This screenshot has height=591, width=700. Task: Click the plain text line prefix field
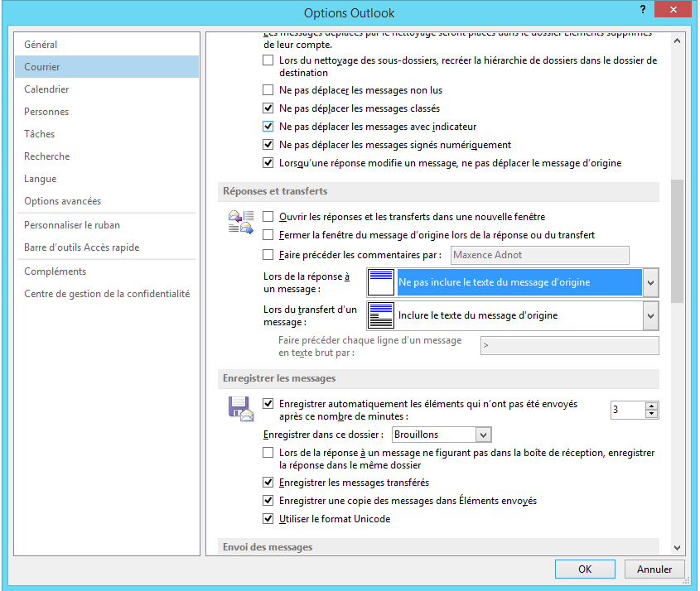pyautogui.click(x=570, y=346)
